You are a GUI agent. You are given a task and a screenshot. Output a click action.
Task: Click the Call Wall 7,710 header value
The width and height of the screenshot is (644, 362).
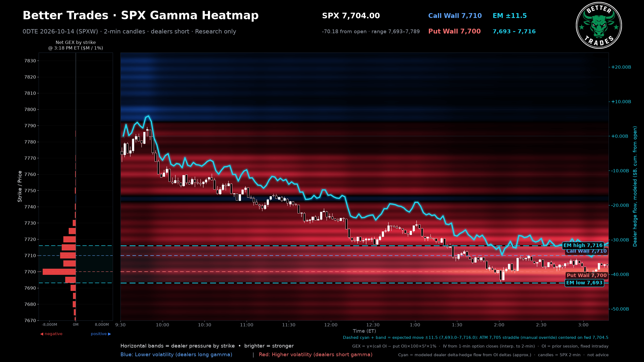coord(455,16)
